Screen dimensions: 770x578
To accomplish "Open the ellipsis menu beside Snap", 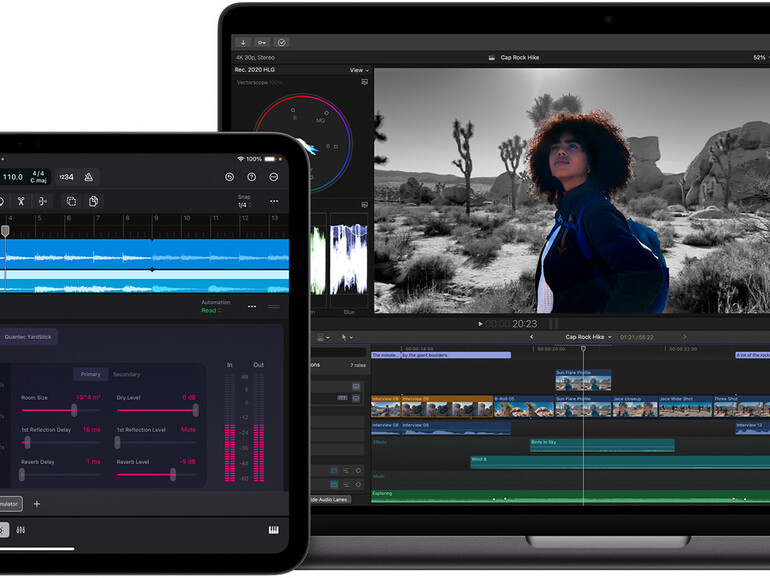I will point(274,201).
